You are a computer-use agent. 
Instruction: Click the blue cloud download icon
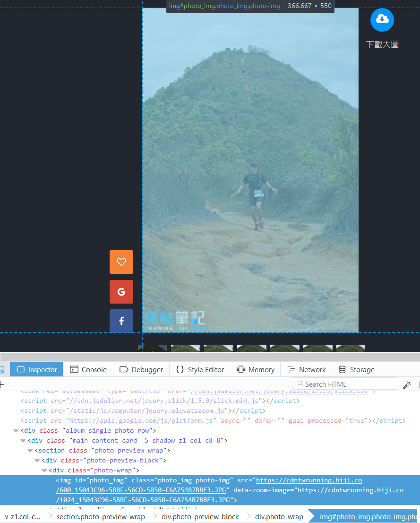pos(382,20)
